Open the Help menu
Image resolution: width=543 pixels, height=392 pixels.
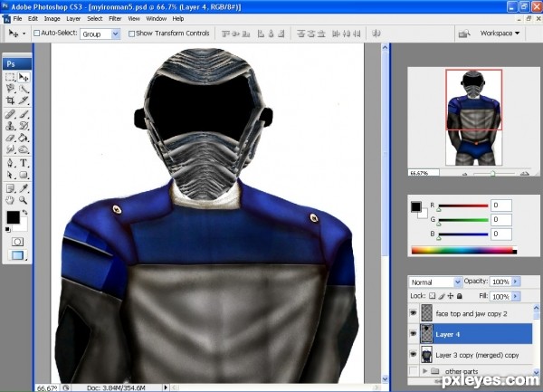178,19
